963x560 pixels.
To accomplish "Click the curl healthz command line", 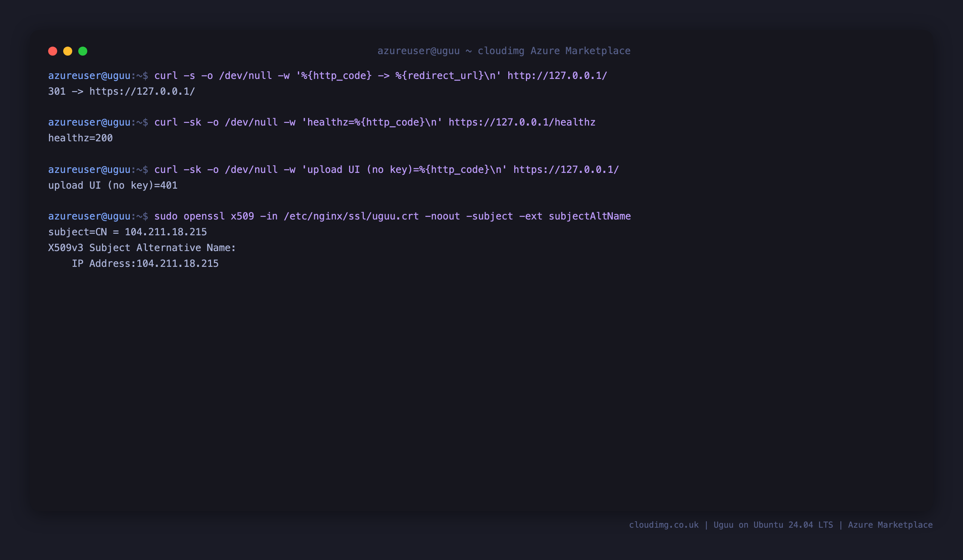I will [x=322, y=122].
